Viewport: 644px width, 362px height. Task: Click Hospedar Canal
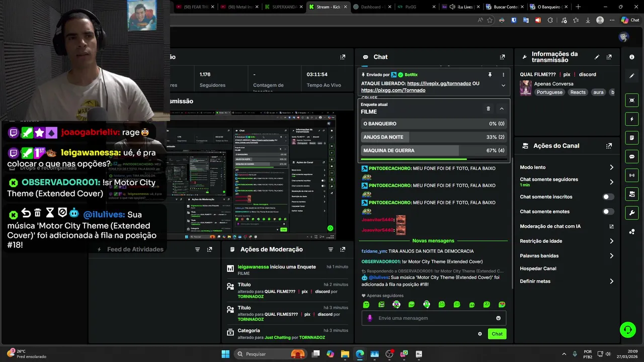(x=538, y=268)
